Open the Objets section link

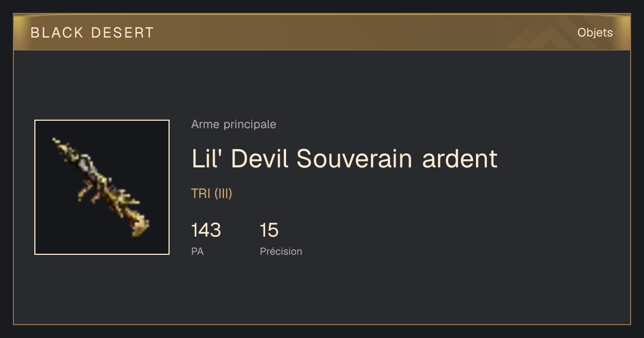click(595, 33)
